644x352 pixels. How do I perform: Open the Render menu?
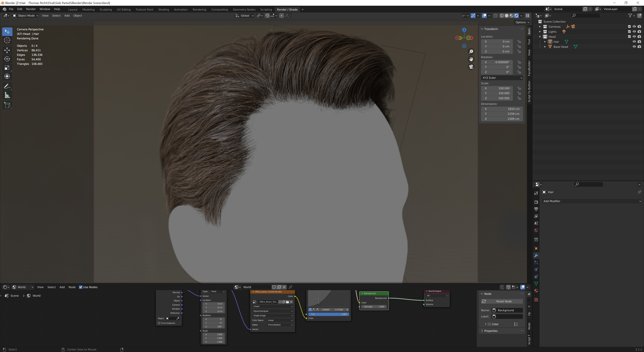point(31,9)
